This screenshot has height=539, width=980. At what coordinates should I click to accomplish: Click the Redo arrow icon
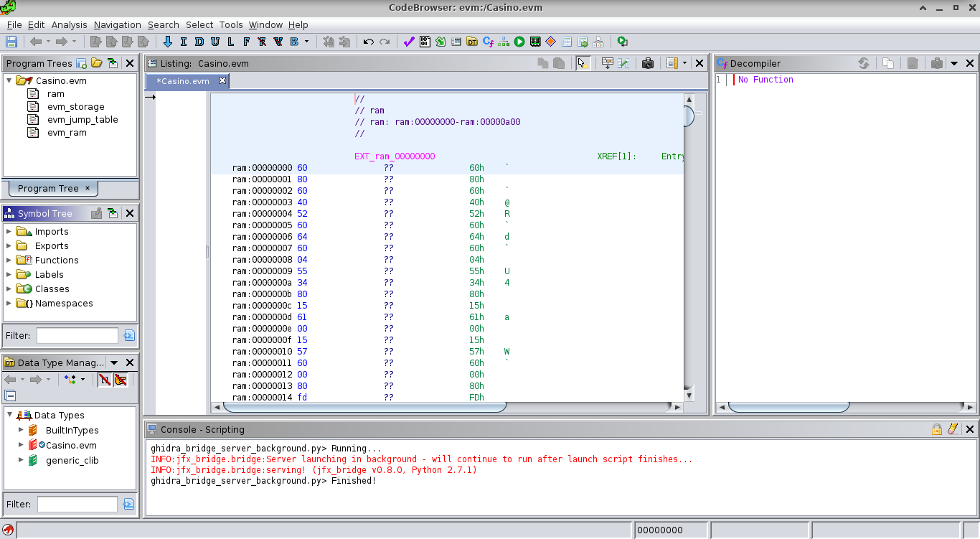[385, 42]
